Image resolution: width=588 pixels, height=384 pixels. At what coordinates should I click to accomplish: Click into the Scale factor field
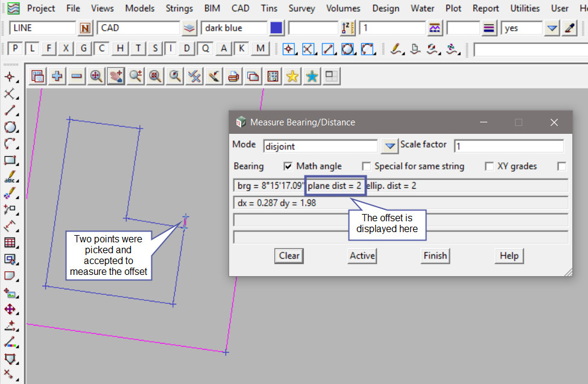(x=508, y=146)
